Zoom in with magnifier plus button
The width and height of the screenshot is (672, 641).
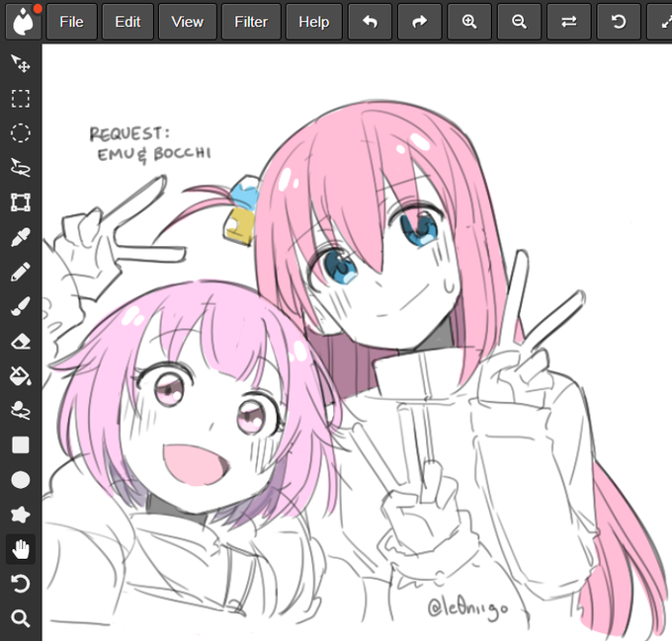click(469, 22)
